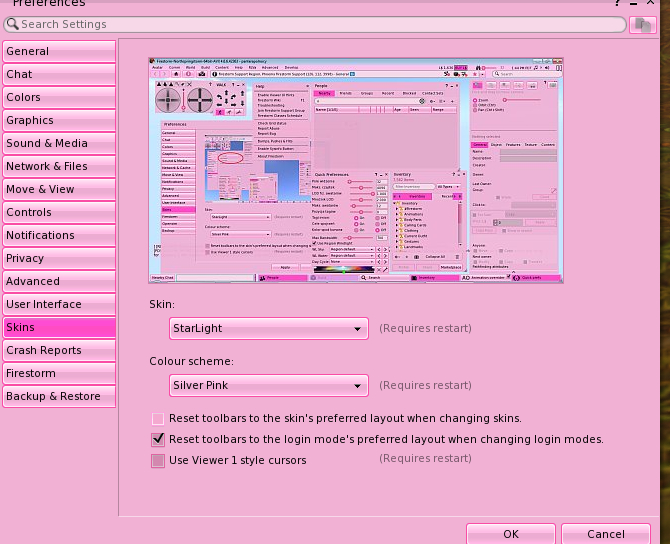Open the Skin dropdown showing StarLight

[268, 328]
